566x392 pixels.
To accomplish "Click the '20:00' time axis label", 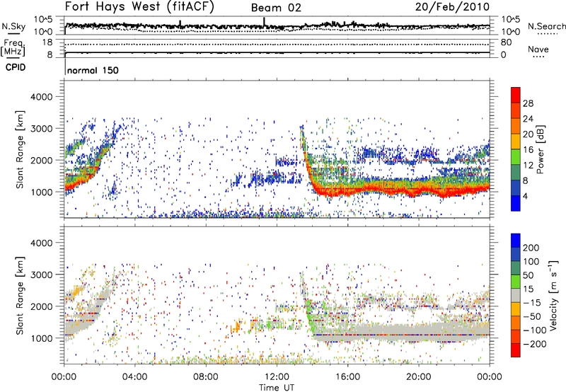I will tap(418, 377).
